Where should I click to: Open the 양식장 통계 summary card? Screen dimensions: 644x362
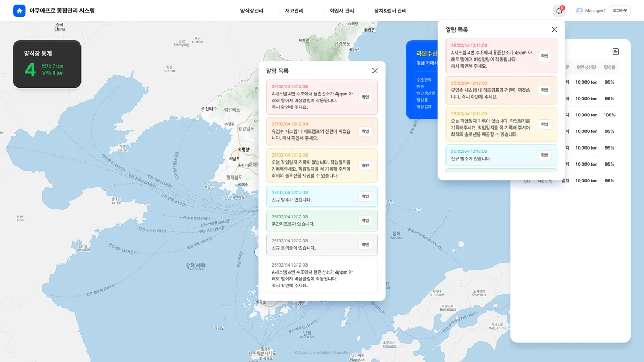coord(47,64)
